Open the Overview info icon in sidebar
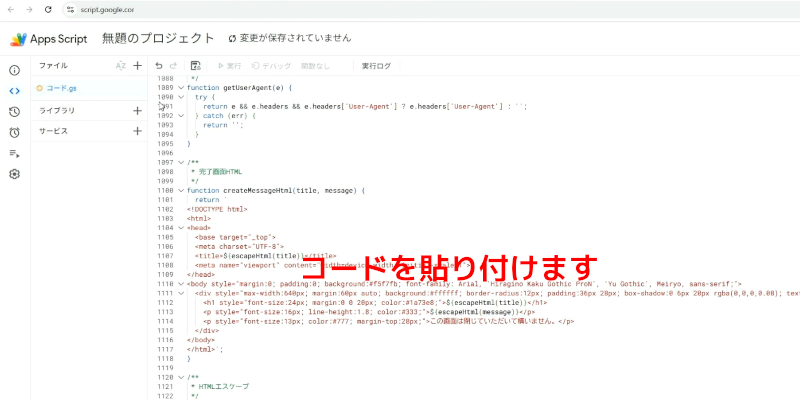Screen dimensions: 800x400 tap(15, 70)
